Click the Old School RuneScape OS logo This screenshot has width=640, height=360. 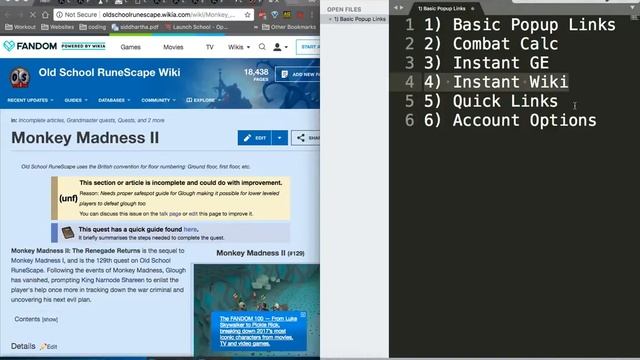(x=20, y=78)
